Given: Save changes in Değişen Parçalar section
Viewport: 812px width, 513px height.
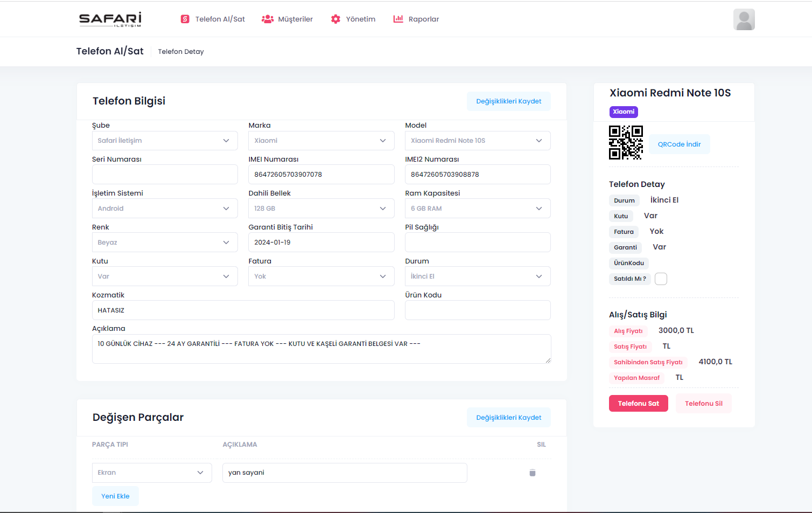Looking at the screenshot, I should point(509,418).
